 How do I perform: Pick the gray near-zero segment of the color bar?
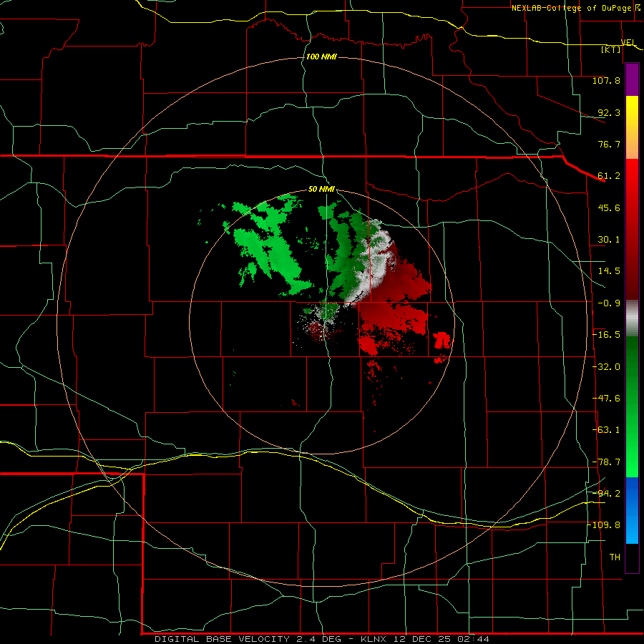pyautogui.click(x=632, y=318)
